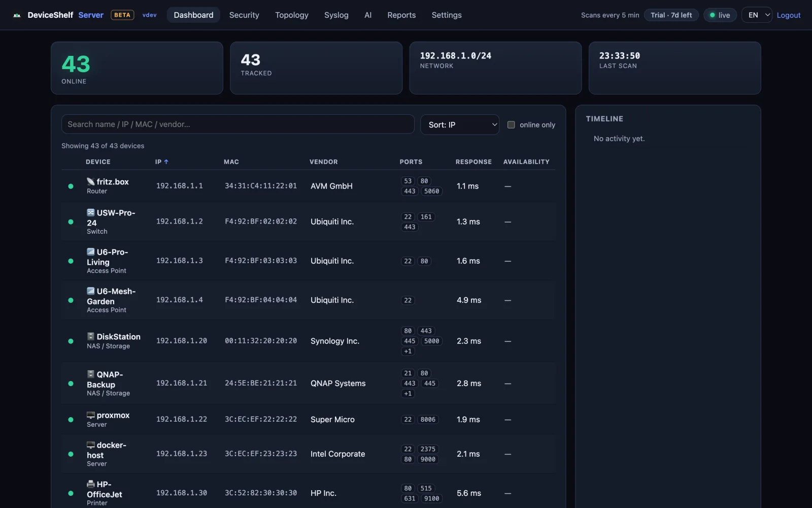Sort by the DEVICE column header

(98, 162)
